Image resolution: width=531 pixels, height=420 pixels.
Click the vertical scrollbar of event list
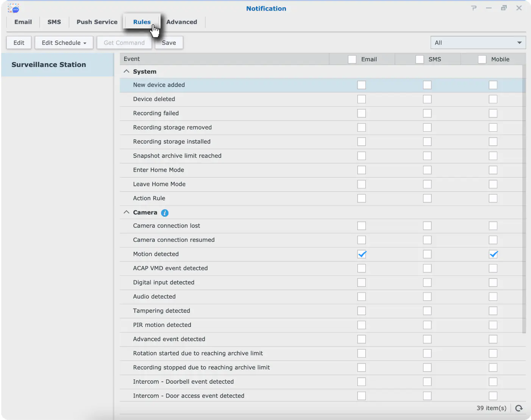pos(524,199)
